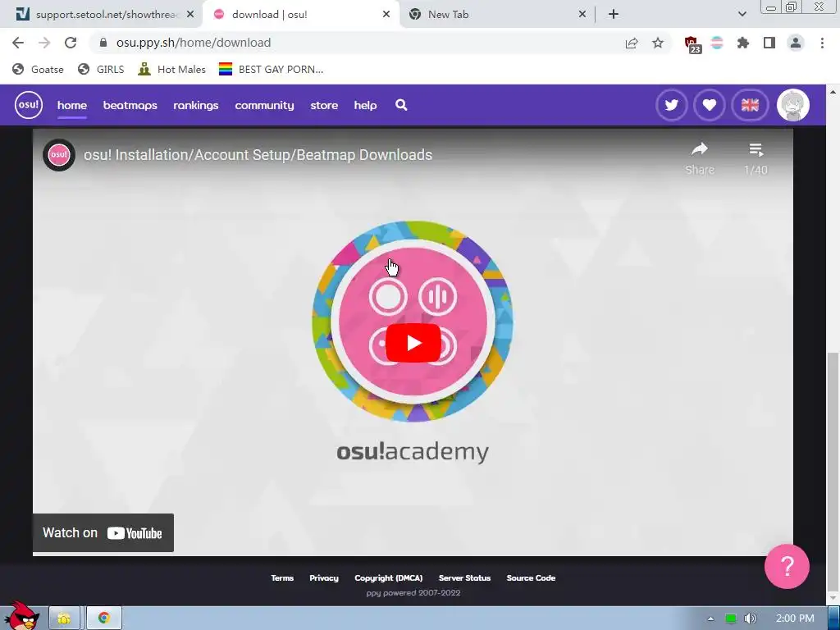Image resolution: width=840 pixels, height=630 pixels.
Task: Open the rainbow flag bookmark
Action: [x=271, y=69]
